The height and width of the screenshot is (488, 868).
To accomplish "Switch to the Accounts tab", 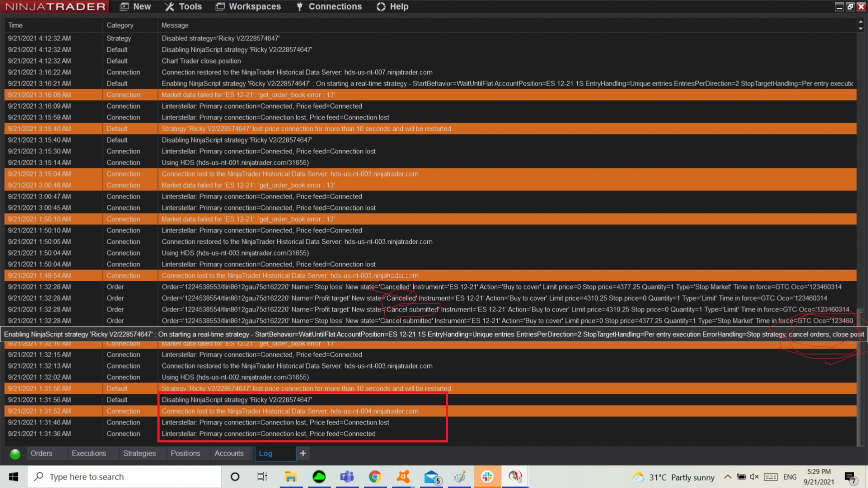I will 229,453.
